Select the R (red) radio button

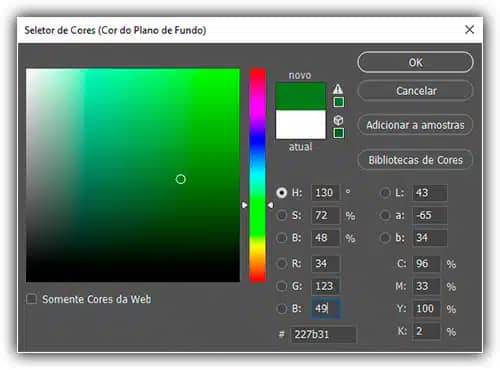pyautogui.click(x=282, y=264)
